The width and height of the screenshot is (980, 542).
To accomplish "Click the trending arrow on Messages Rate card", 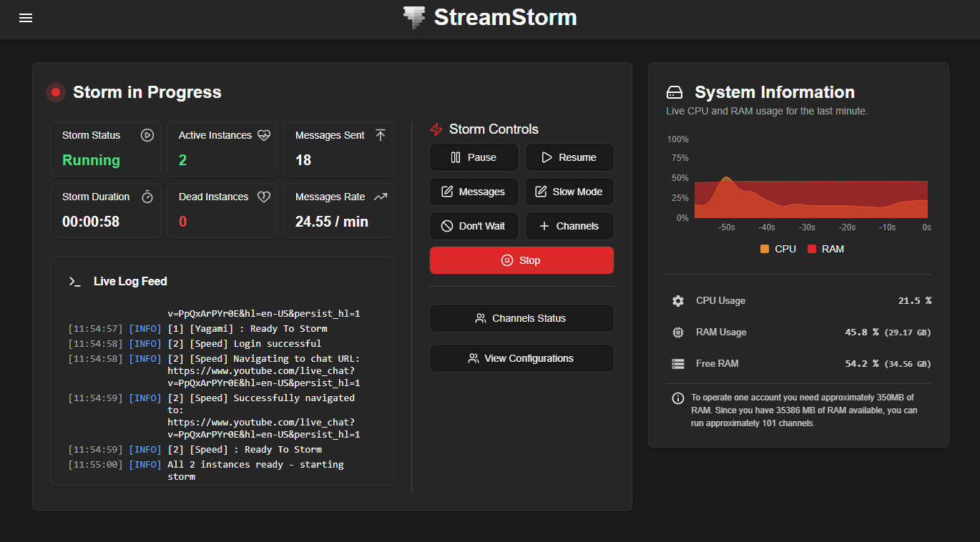I will pos(380,197).
